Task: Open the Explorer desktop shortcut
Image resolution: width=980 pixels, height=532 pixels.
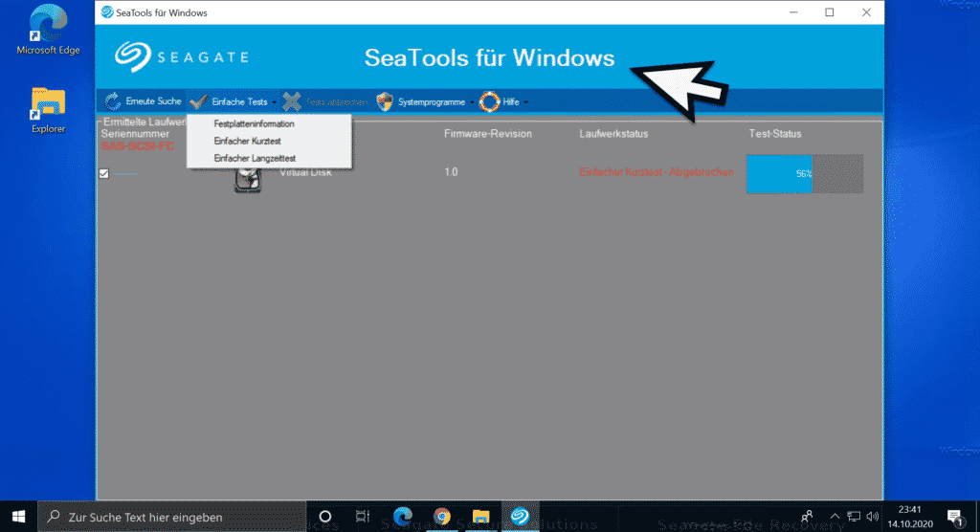Action: [x=48, y=111]
